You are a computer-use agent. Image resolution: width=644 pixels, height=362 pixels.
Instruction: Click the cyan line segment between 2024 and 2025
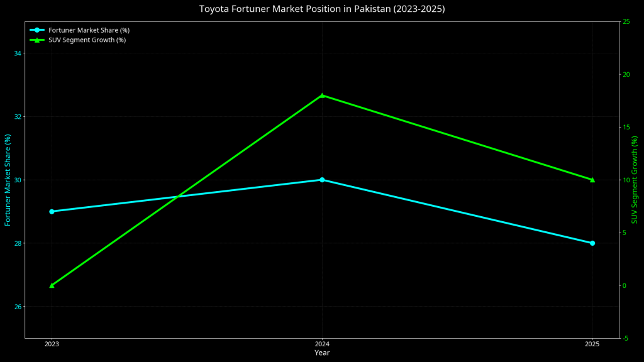[457, 211]
